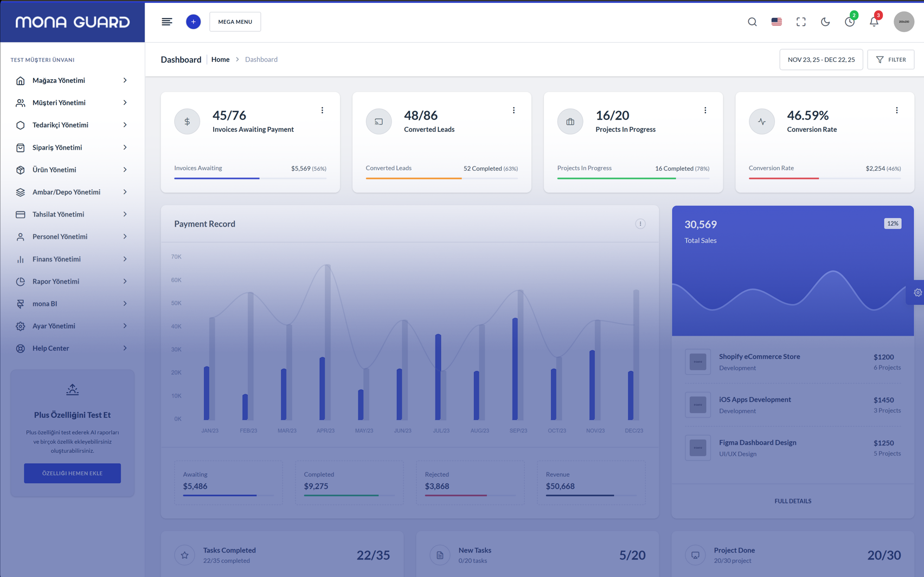Select mona BI in the sidebar
The width and height of the screenshot is (924, 577).
(x=72, y=304)
